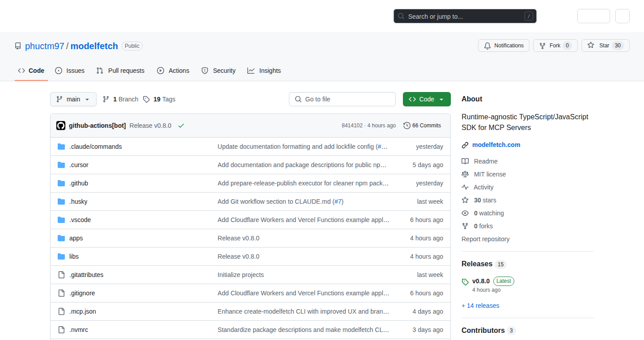Viewport: 644px width, 340px height.
Task: Click the magnifier icon in top search bar
Action: click(401, 17)
